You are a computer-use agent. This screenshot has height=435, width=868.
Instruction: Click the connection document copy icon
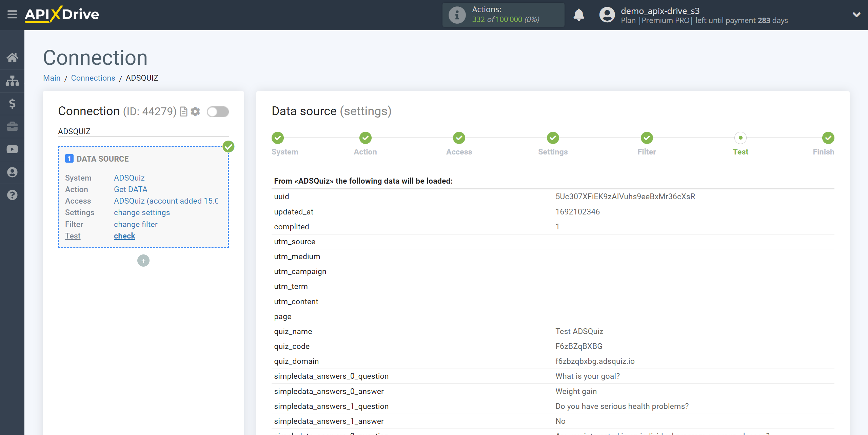click(183, 111)
